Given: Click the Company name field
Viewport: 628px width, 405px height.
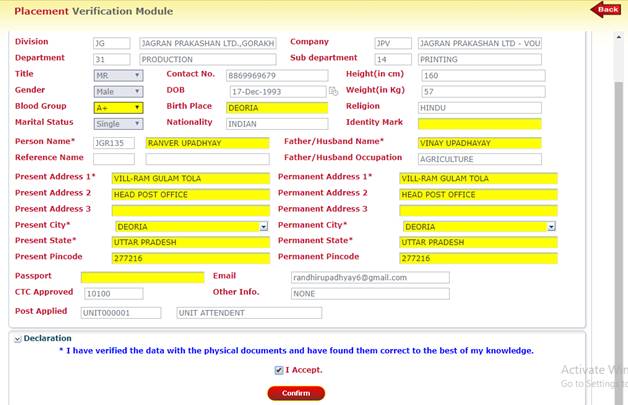Looking at the screenshot, I should pos(480,43).
